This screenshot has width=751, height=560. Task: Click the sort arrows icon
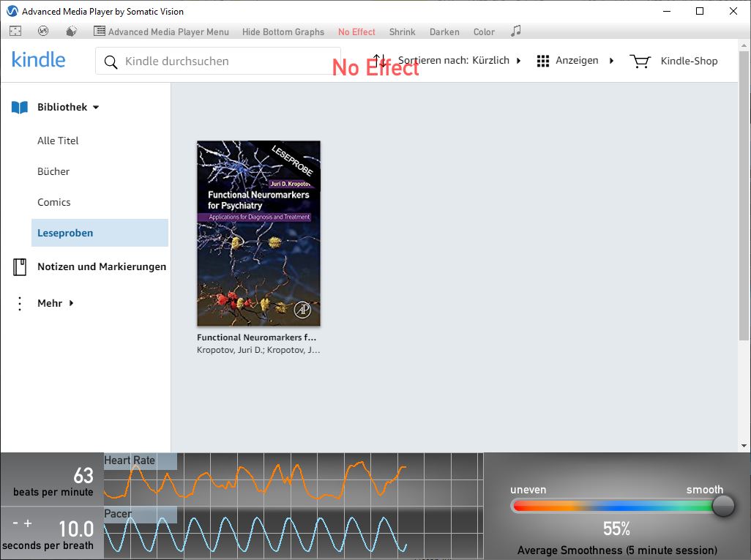[379, 60]
